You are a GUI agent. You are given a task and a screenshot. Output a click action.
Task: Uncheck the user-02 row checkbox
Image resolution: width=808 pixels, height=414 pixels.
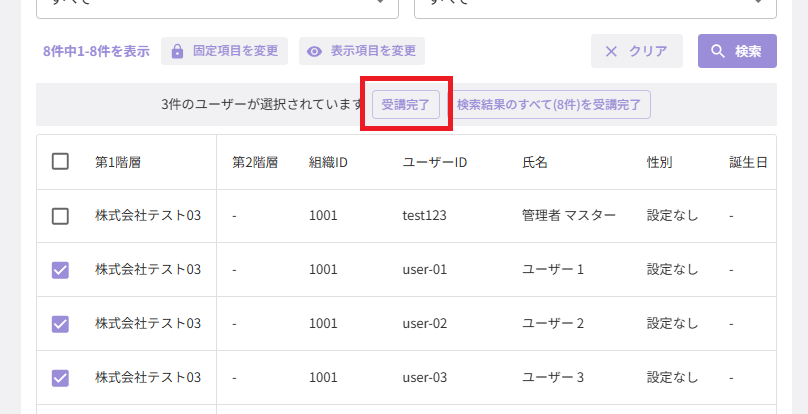pos(60,324)
